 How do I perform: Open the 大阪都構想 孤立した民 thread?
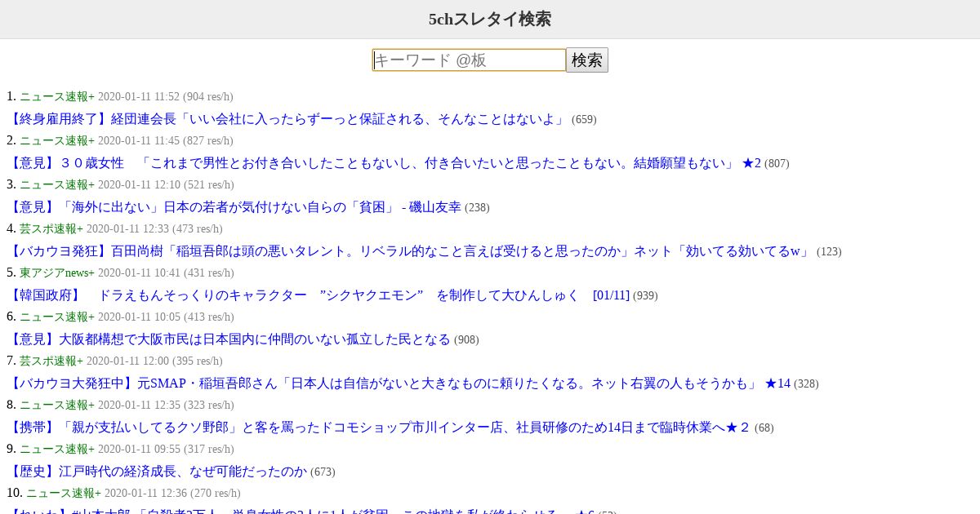coord(229,339)
